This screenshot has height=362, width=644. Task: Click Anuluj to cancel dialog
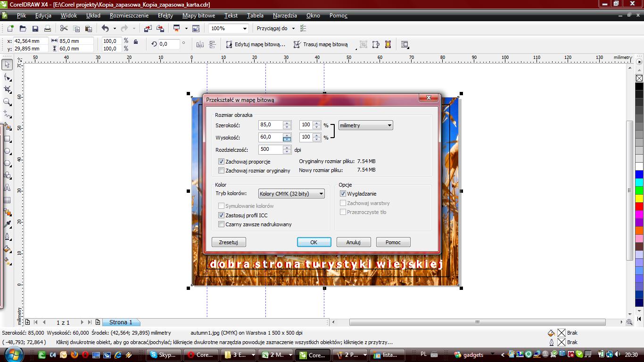coord(353,242)
